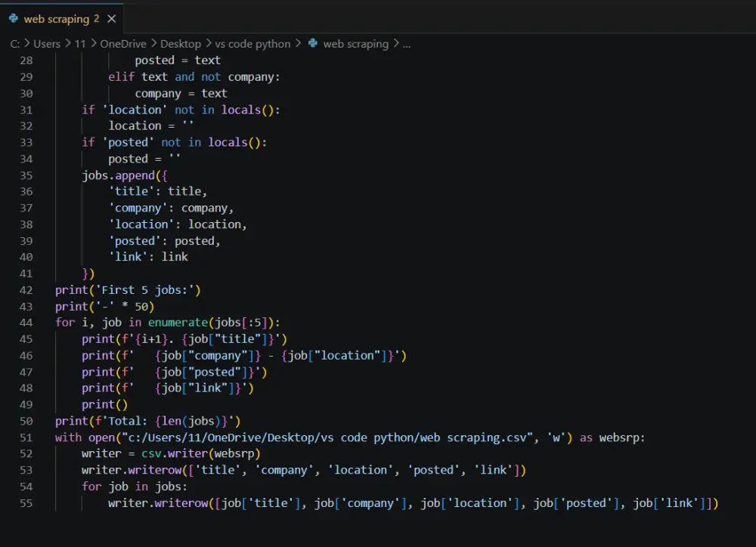Select the 'web scraping' editor tab
756x547 pixels.
[x=62, y=19]
